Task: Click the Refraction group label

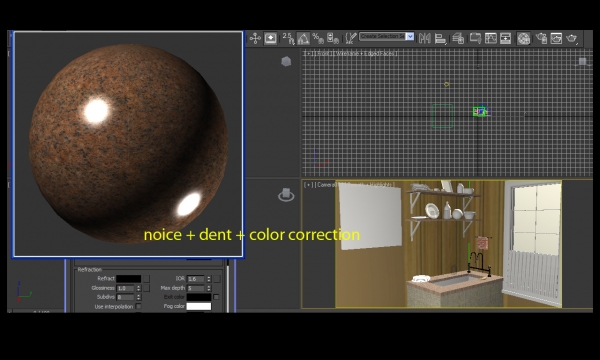Action: (x=90, y=270)
